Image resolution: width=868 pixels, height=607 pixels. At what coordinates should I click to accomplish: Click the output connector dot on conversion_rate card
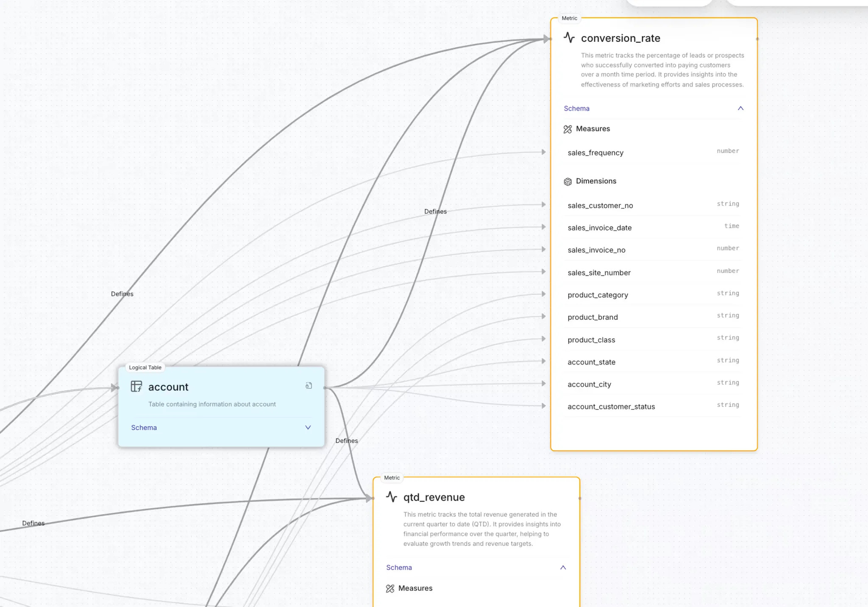[x=757, y=39]
